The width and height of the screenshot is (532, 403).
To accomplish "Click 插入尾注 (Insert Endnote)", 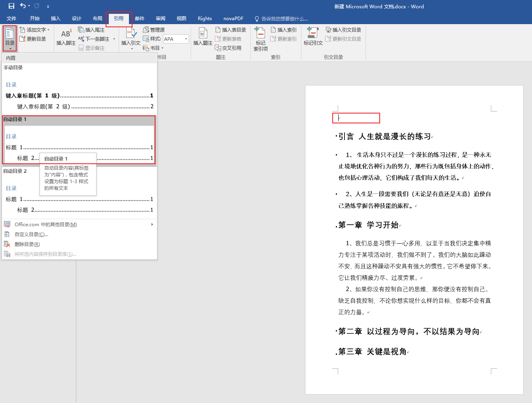I will coord(91,30).
